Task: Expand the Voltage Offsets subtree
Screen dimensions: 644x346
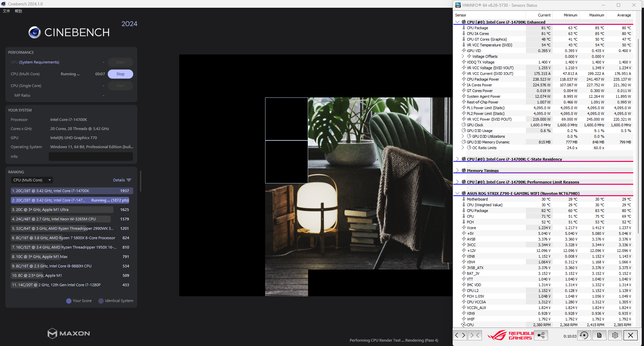Action: 463,56
